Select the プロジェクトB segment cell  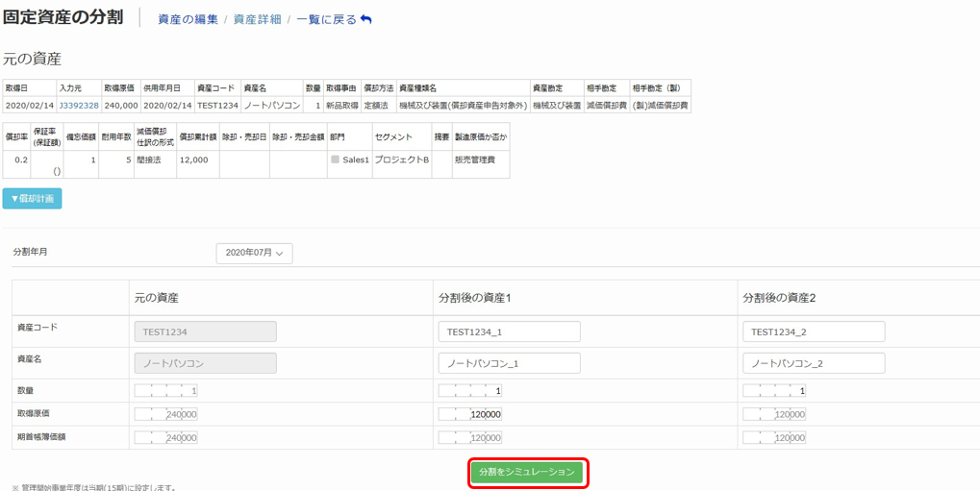402,164
